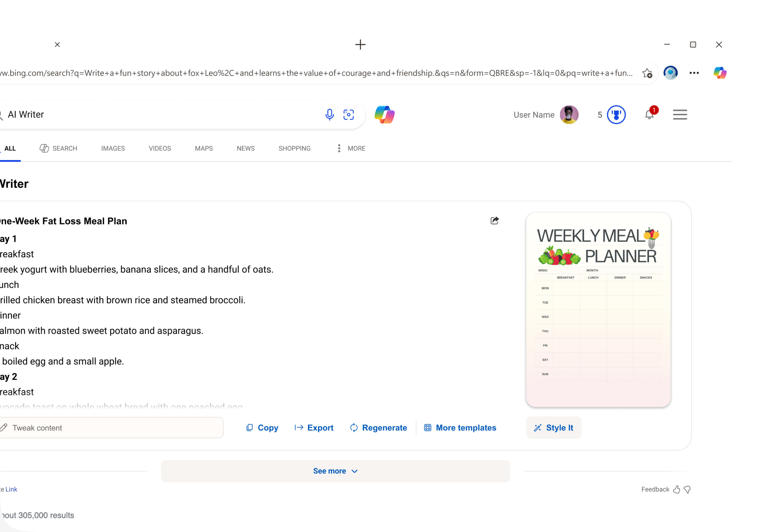Image resolution: width=769 pixels, height=532 pixels.
Task: Click the browser address bar URL
Action: (316, 73)
